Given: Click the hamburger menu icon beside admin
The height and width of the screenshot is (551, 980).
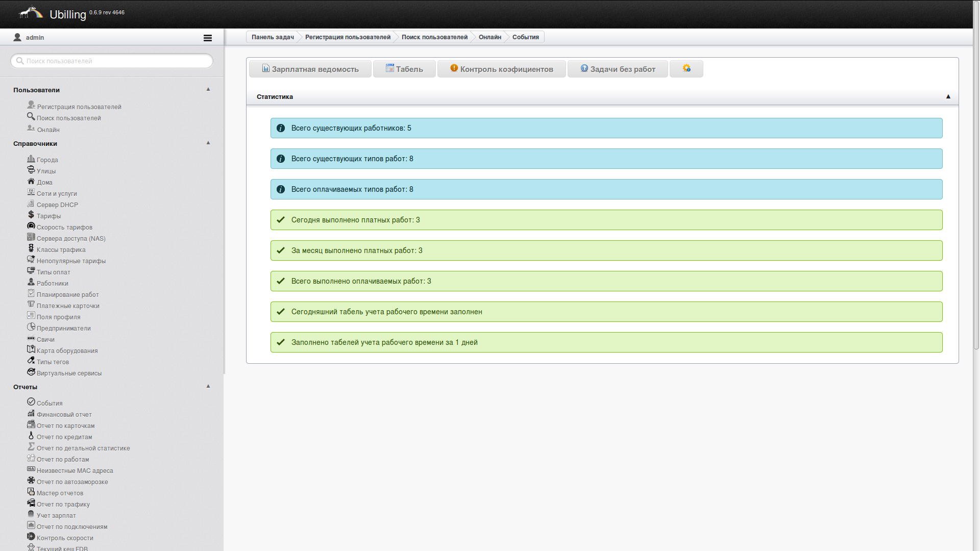Looking at the screenshot, I should [207, 38].
